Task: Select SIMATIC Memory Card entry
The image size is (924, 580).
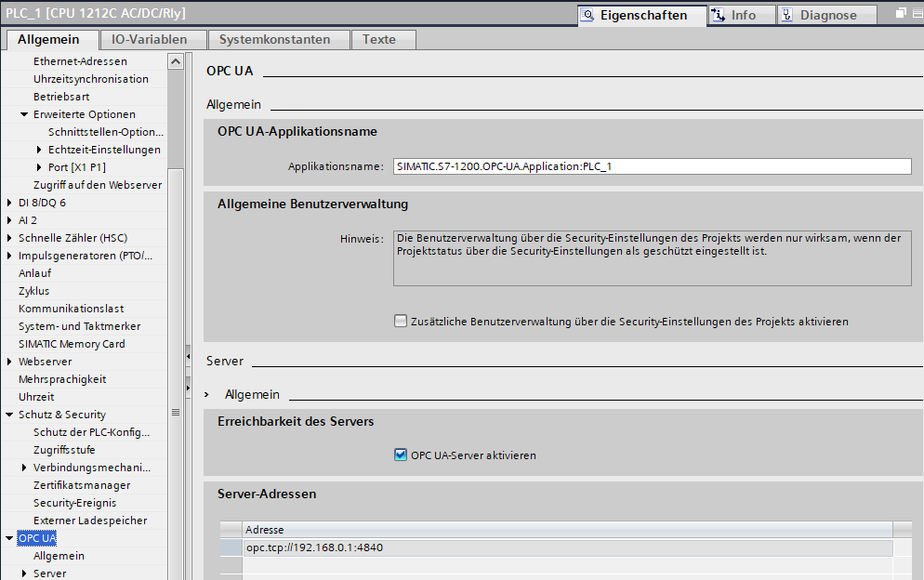Action: click(72, 344)
